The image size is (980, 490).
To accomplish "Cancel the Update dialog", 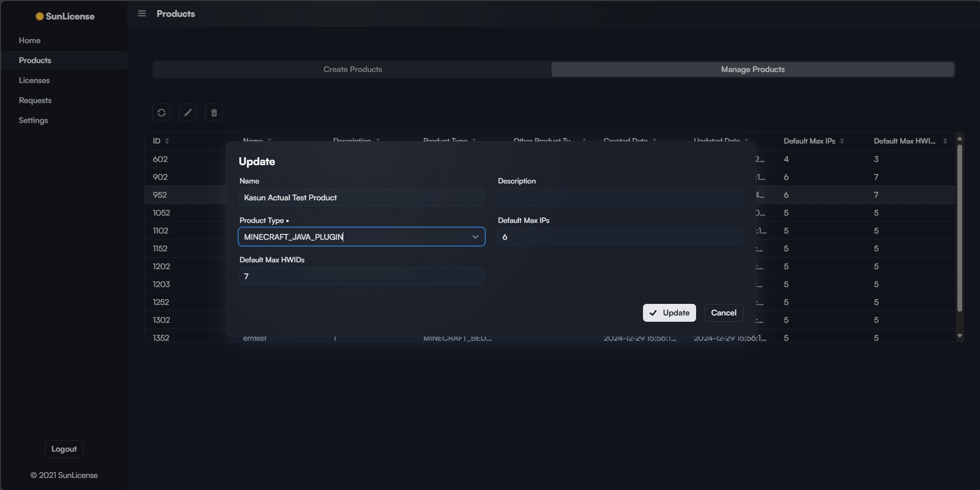I will point(723,313).
